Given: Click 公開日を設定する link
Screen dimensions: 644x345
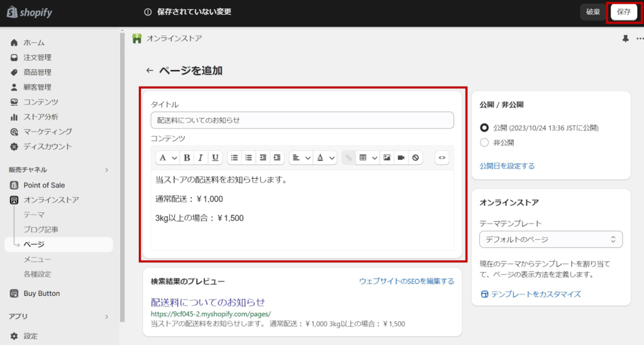Looking at the screenshot, I should point(507,166).
